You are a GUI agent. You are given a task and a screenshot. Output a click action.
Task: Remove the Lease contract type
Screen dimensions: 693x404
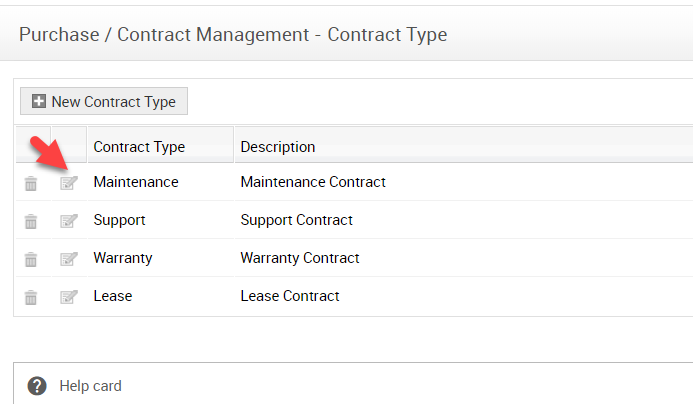[x=31, y=297]
